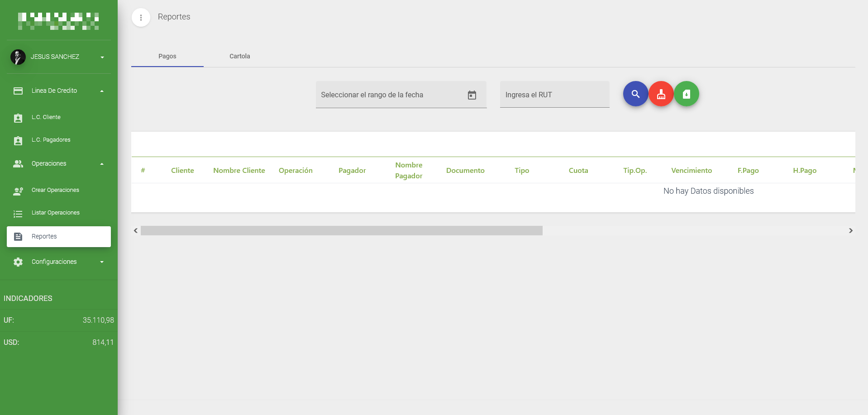Go to L.C. Pagadores page
This screenshot has width=868, height=415.
(x=51, y=140)
